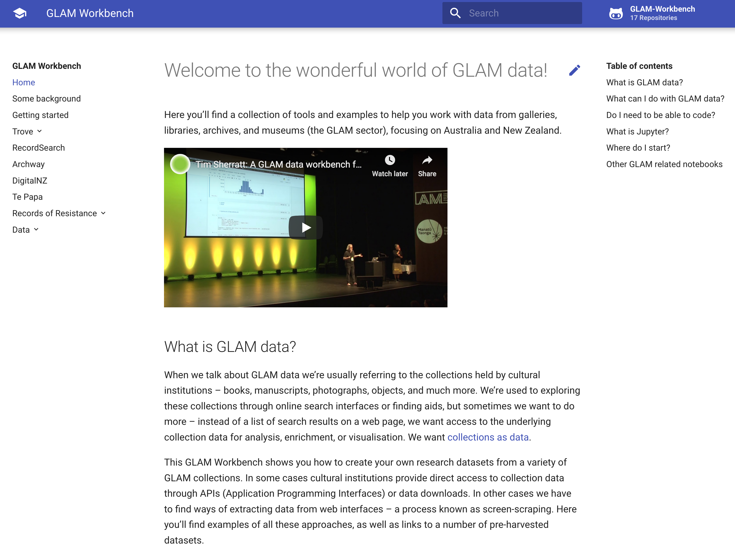Click the green channel avatar on video
735x560 pixels.
tap(180, 164)
